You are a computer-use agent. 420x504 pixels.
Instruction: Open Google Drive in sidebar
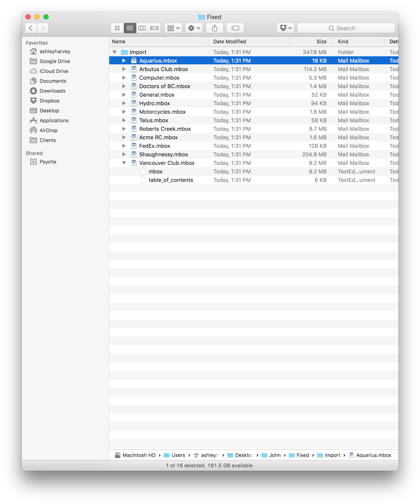tap(50, 61)
